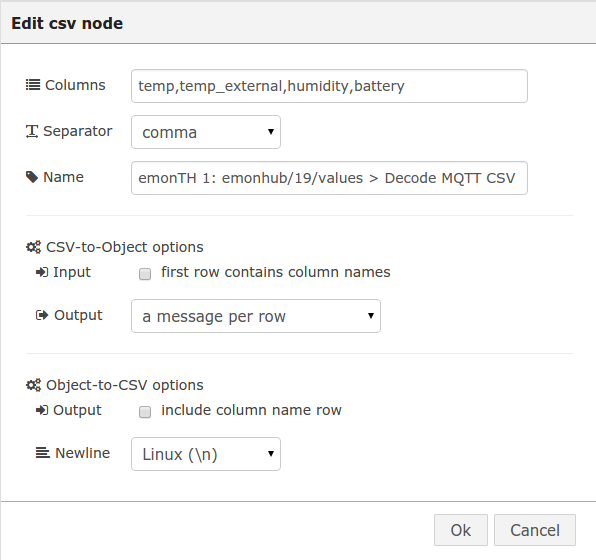This screenshot has height=560, width=596.
Task: Click the list icon beside Columns
Action: (33, 85)
